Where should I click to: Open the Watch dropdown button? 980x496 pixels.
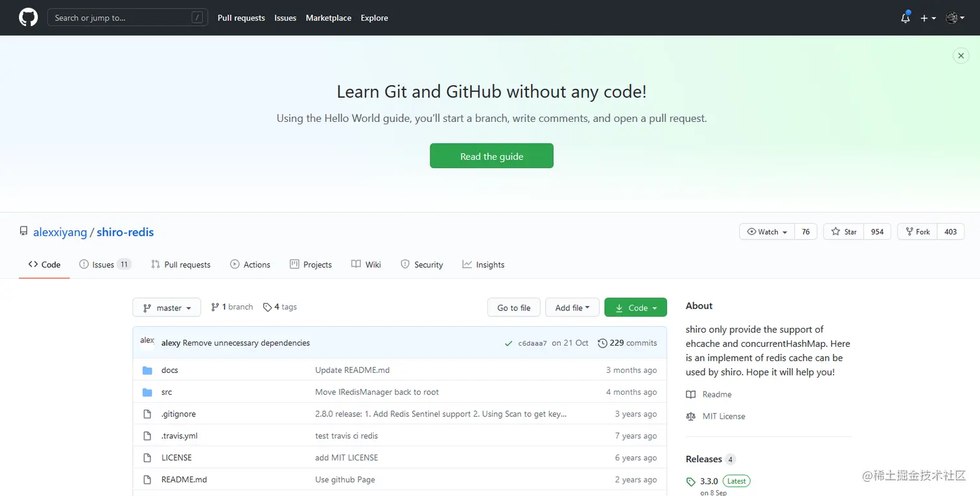coord(767,231)
